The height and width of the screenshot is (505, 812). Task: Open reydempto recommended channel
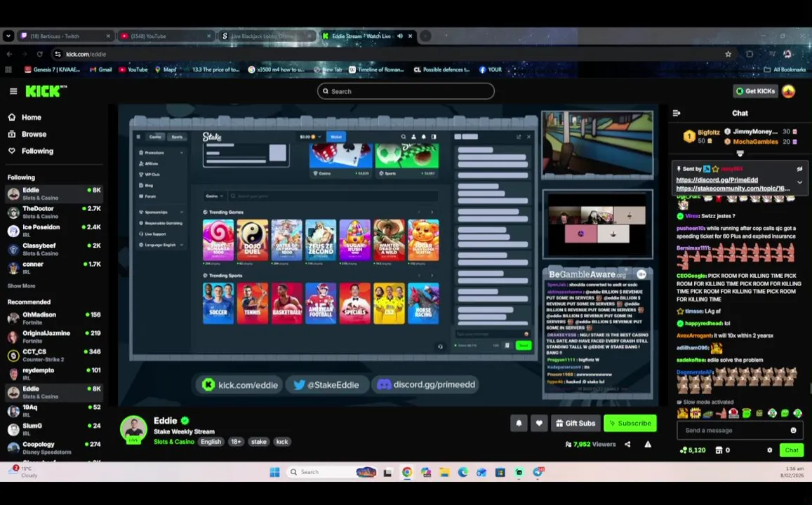tap(54, 374)
